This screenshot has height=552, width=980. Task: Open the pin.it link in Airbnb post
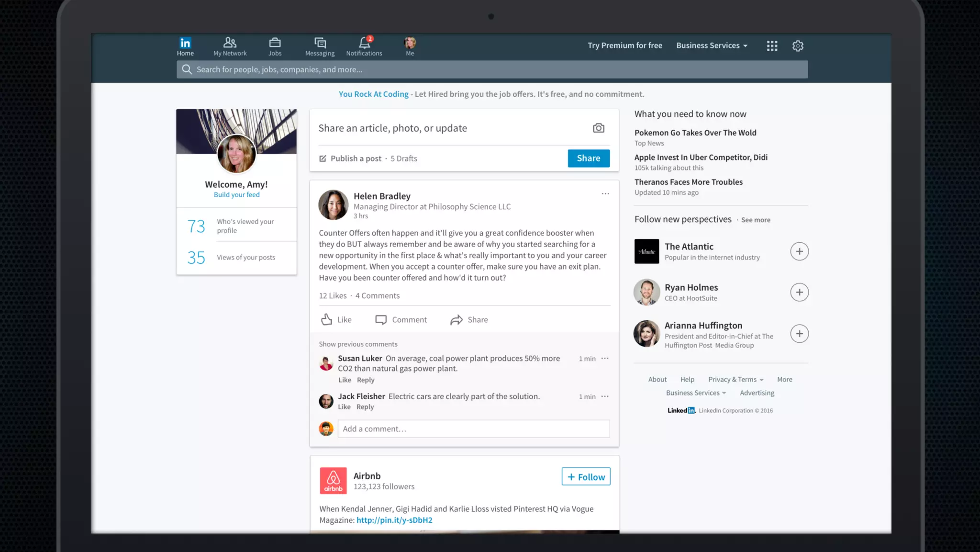(394, 520)
